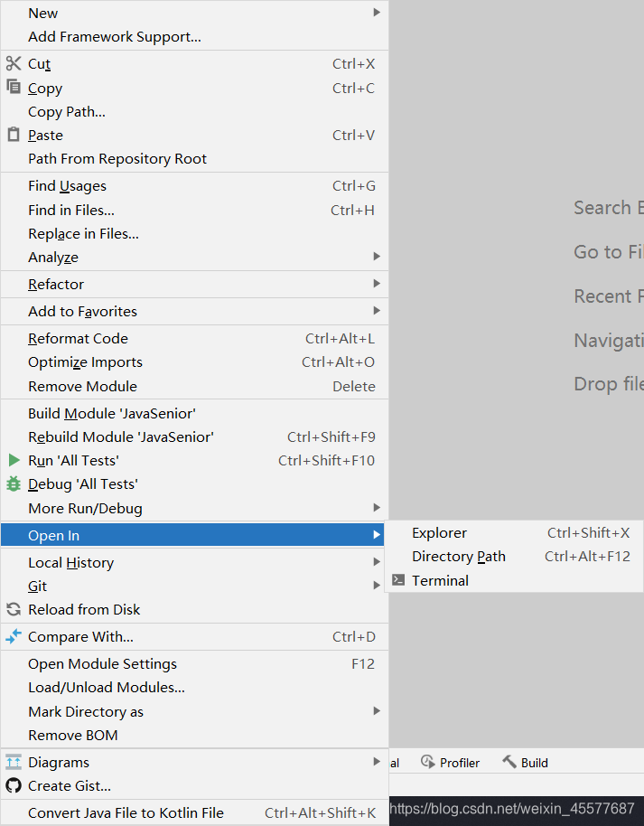Viewport: 644px width, 826px height.
Task: Click the Terminal icon in Open In submenu
Action: pyautogui.click(x=400, y=580)
